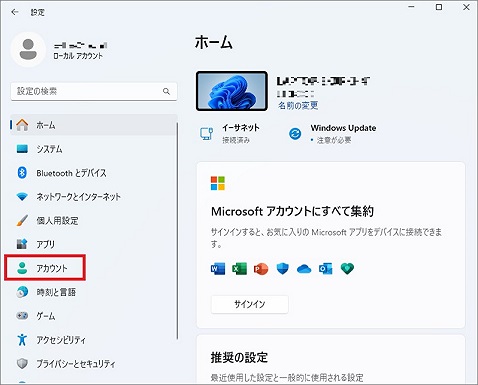Select the アプリ icon in sidebar

click(22, 244)
